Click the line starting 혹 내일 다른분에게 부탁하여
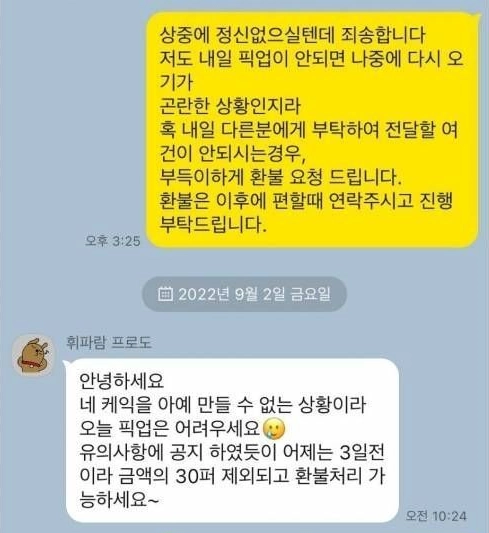Viewport: 489px width, 533px height. click(x=309, y=130)
